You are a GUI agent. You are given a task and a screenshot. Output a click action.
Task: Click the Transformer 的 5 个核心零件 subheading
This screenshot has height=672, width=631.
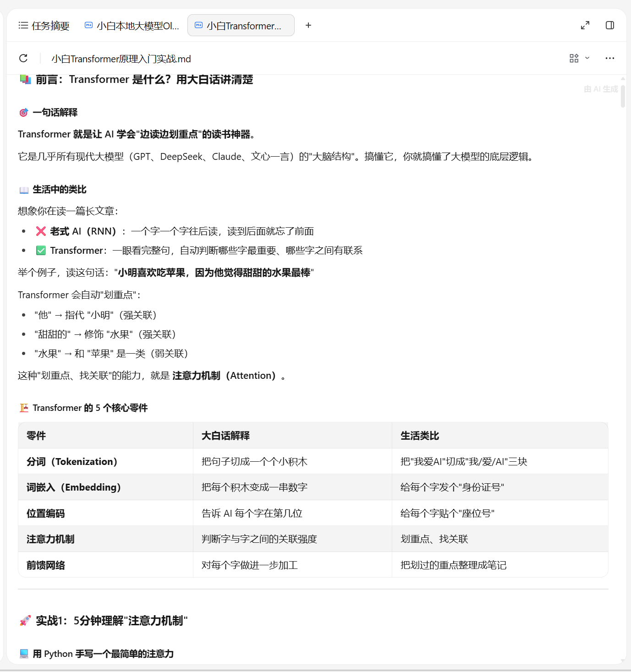pos(90,408)
